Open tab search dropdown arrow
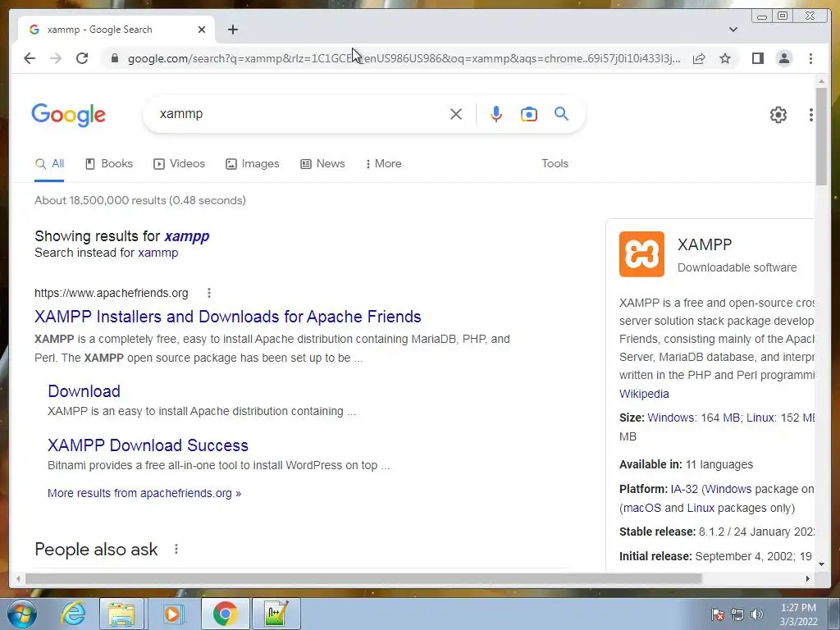The height and width of the screenshot is (630, 840). (733, 30)
